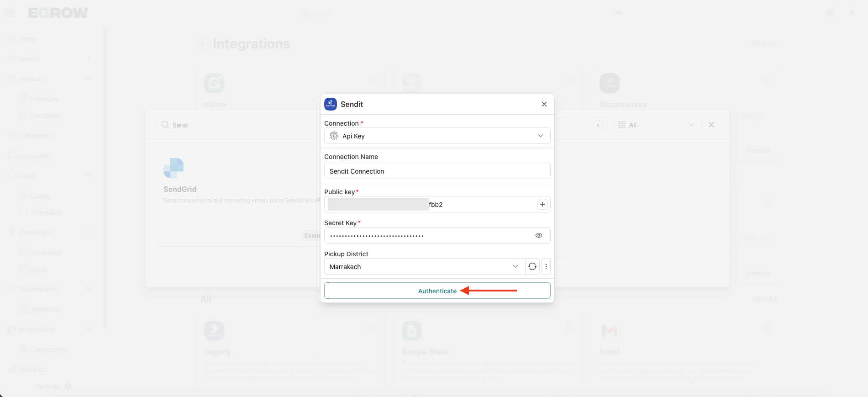The height and width of the screenshot is (397, 868).
Task: Open the three-dot menu beside Pickup District
Action: click(x=546, y=266)
